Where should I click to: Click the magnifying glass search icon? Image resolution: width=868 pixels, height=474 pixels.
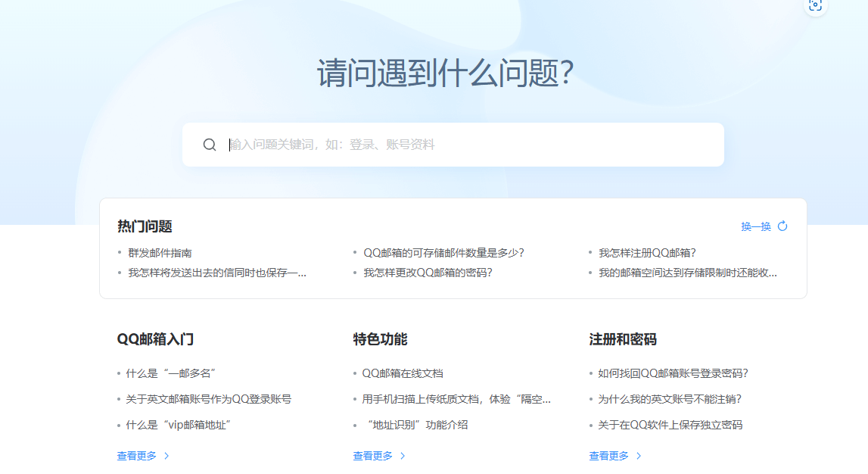click(210, 145)
